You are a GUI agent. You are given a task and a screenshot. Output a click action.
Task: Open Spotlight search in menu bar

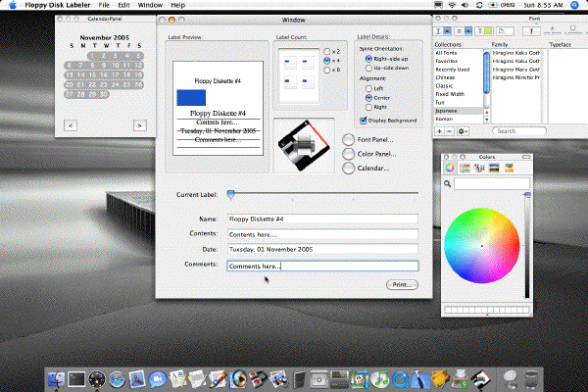pyautogui.click(x=574, y=5)
